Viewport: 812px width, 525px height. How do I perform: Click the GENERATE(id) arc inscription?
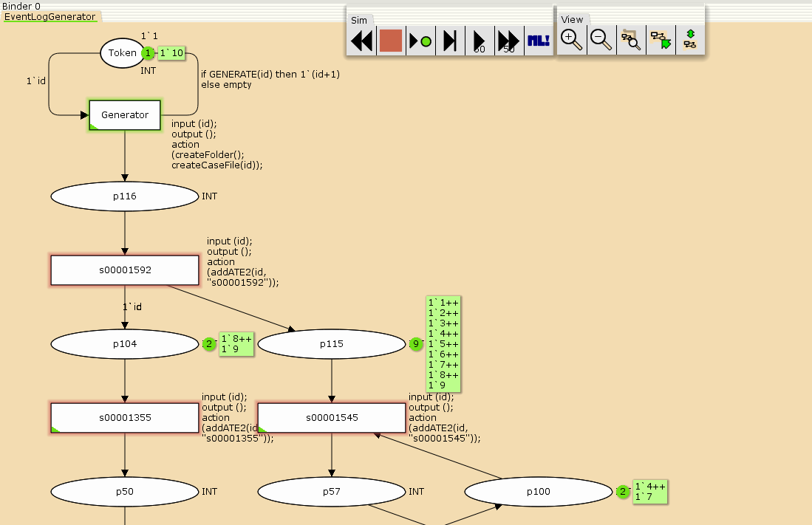270,79
